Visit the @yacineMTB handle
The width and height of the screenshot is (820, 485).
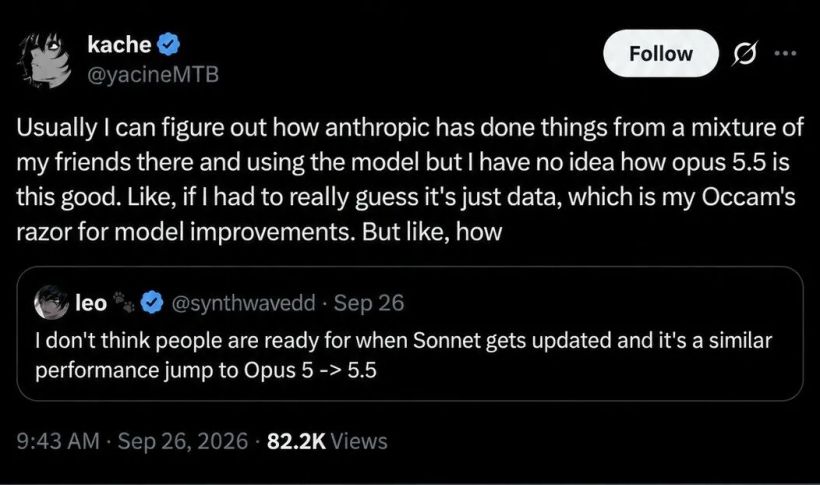153,75
